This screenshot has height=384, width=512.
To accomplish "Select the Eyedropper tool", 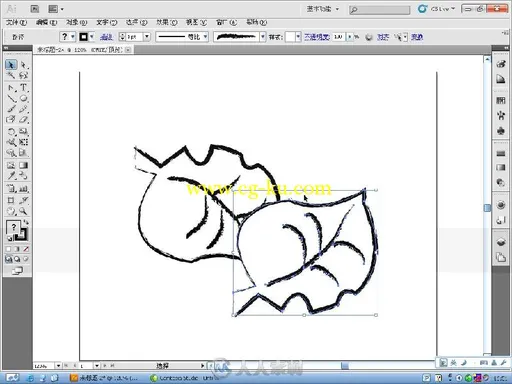I will 11,176.
